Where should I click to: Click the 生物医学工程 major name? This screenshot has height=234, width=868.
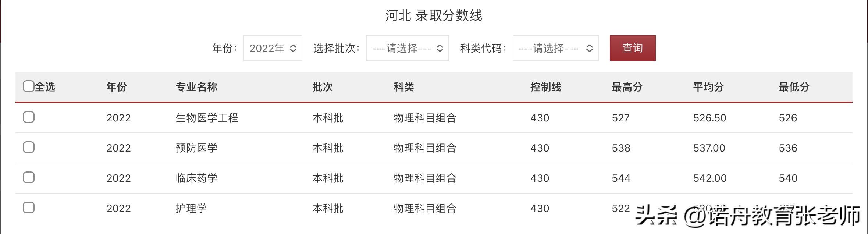(207, 118)
